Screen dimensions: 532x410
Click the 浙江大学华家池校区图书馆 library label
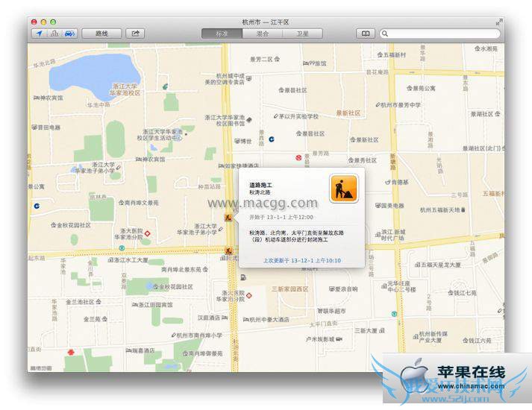[x=225, y=120]
